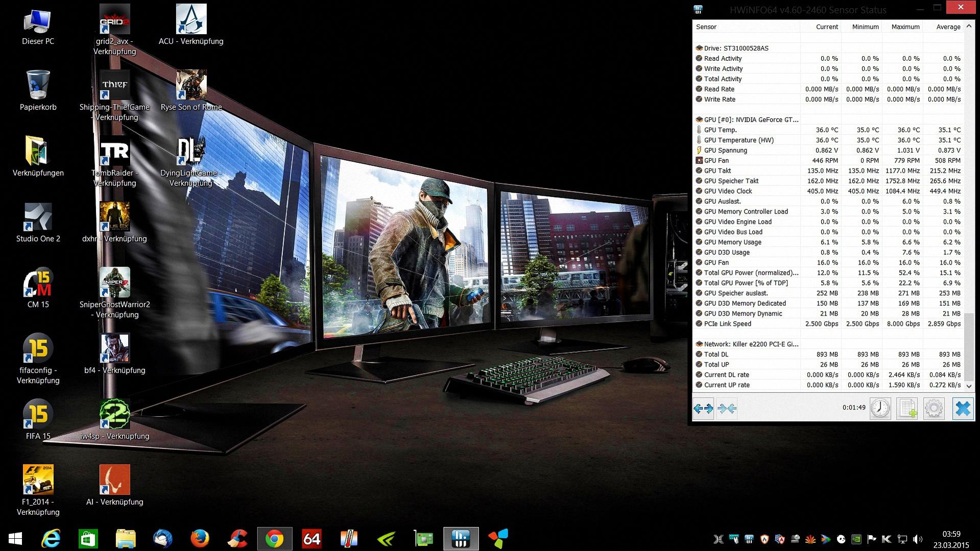Open the Papierkorb recycle bin icon
Viewport: 980px width, 551px height.
(x=38, y=85)
